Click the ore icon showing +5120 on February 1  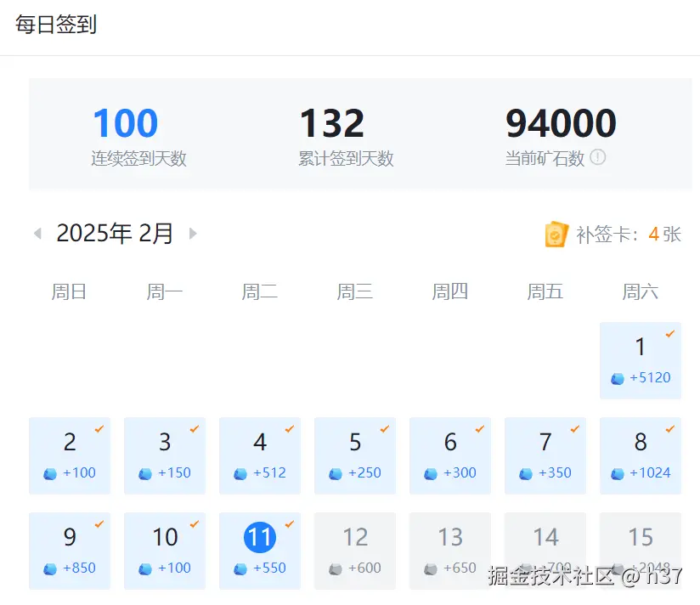616,379
